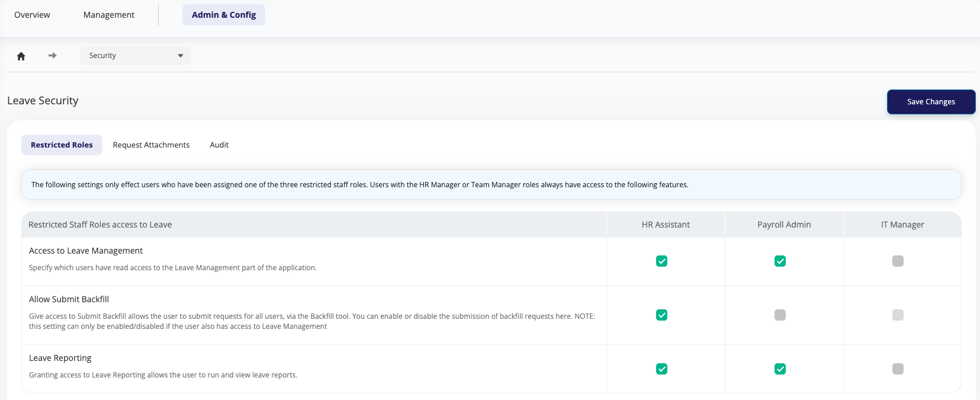Image resolution: width=980 pixels, height=400 pixels.
Task: Click the IT Manager column header
Action: coord(902,225)
